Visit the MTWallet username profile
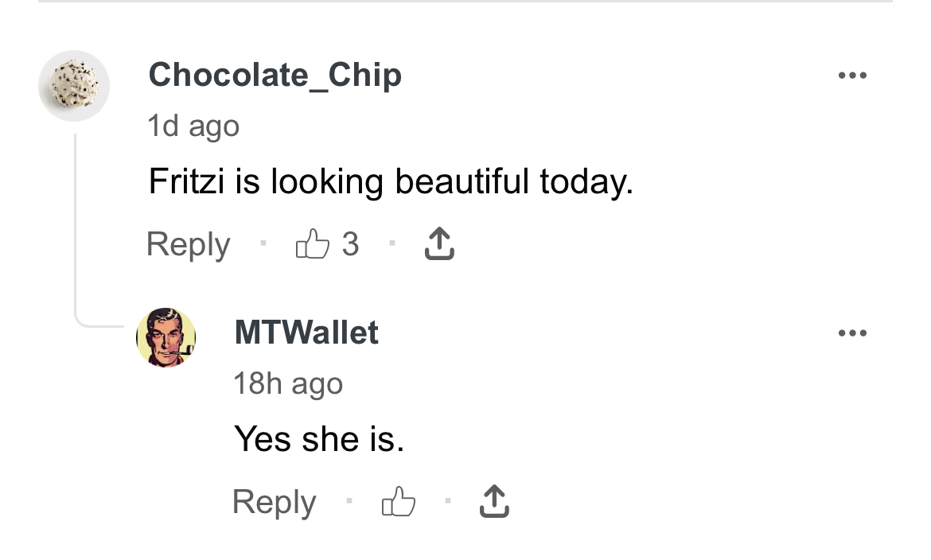This screenshot has height=560, width=931. pos(306,332)
